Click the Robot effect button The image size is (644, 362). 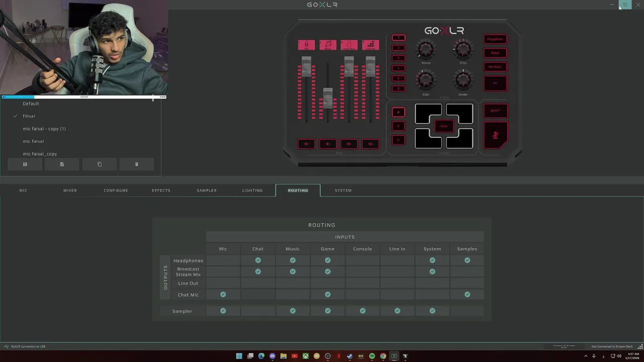496,53
